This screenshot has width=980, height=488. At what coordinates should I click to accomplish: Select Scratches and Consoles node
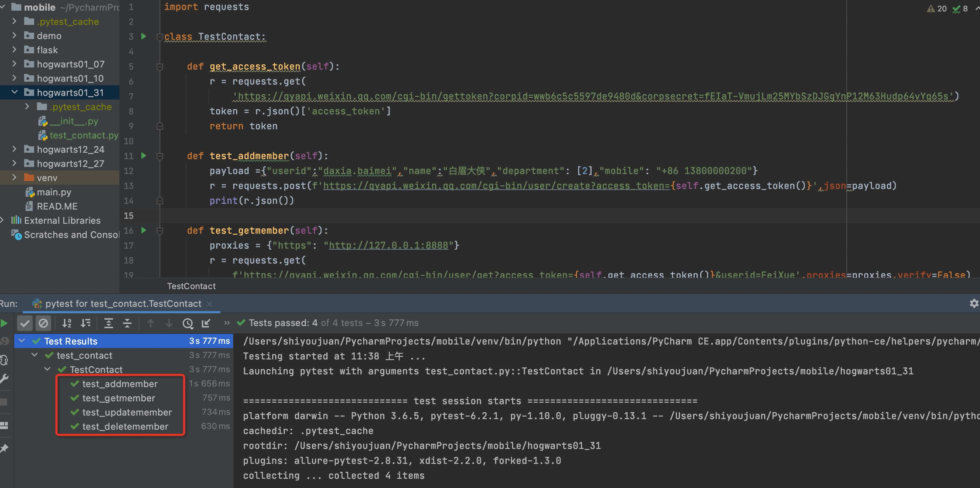(65, 235)
